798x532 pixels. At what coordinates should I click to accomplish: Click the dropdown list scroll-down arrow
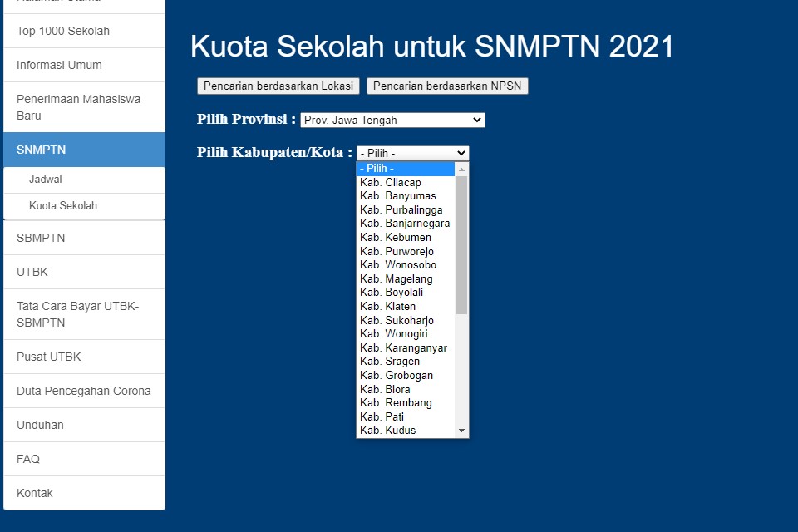tap(461, 431)
